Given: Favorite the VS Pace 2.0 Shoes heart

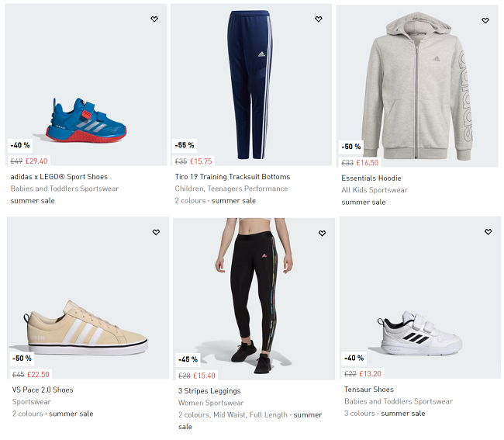Looking at the screenshot, I should click(x=156, y=232).
